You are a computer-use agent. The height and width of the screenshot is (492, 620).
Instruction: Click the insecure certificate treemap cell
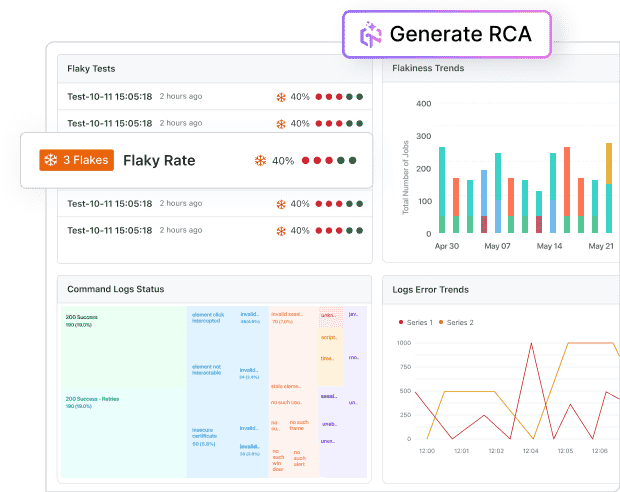pyautogui.click(x=211, y=434)
